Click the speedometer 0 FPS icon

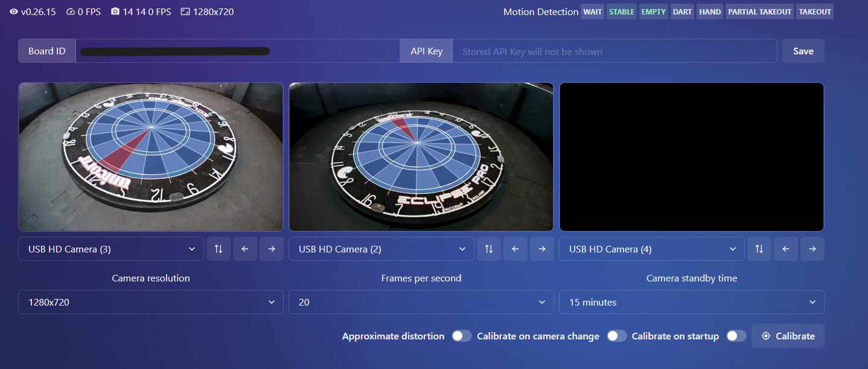pyautogui.click(x=71, y=11)
